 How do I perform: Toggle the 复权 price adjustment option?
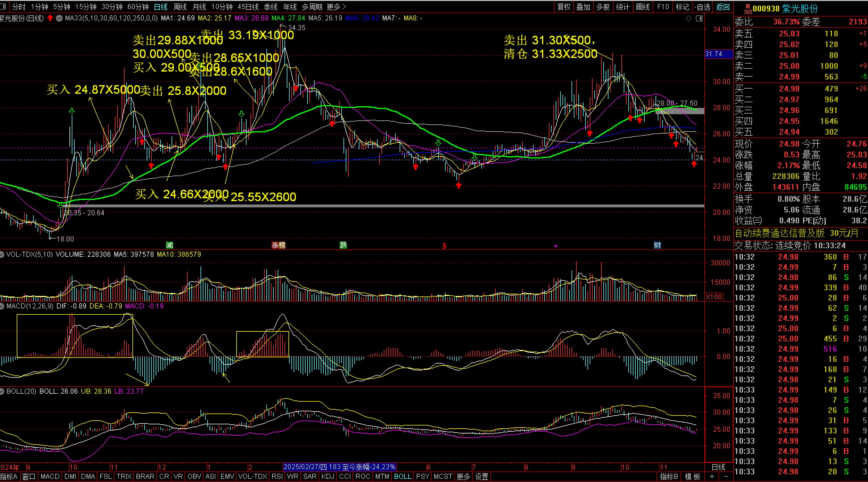pyautogui.click(x=564, y=7)
